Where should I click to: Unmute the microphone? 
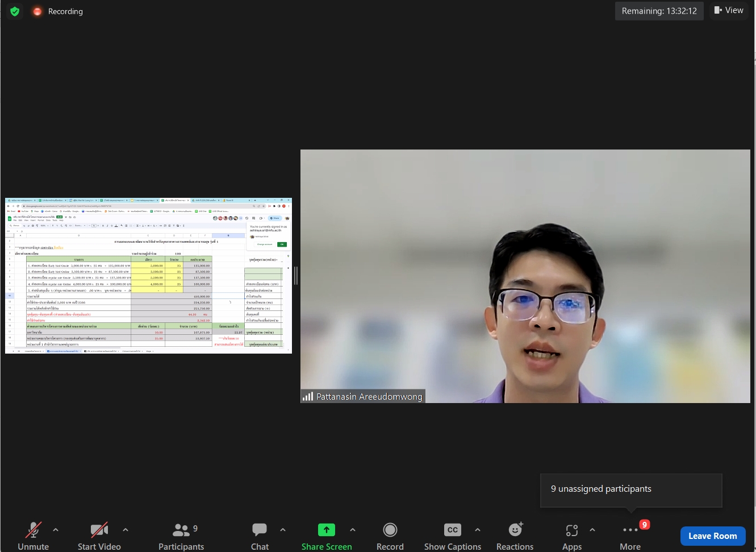(34, 537)
